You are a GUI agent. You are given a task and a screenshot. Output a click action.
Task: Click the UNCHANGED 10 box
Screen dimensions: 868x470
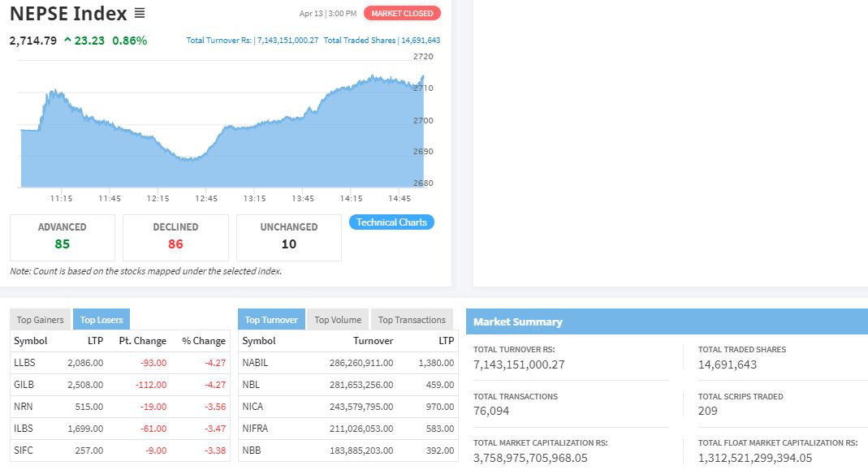pyautogui.click(x=289, y=238)
